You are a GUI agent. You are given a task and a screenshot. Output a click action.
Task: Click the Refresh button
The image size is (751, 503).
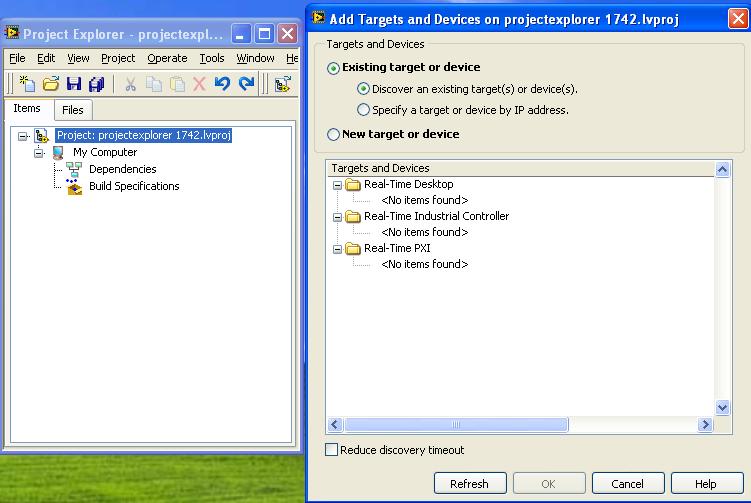coord(469,484)
